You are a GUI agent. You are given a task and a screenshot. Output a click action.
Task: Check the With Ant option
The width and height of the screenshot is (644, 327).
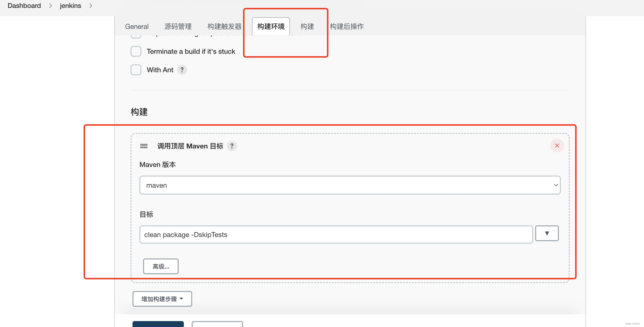coord(136,70)
